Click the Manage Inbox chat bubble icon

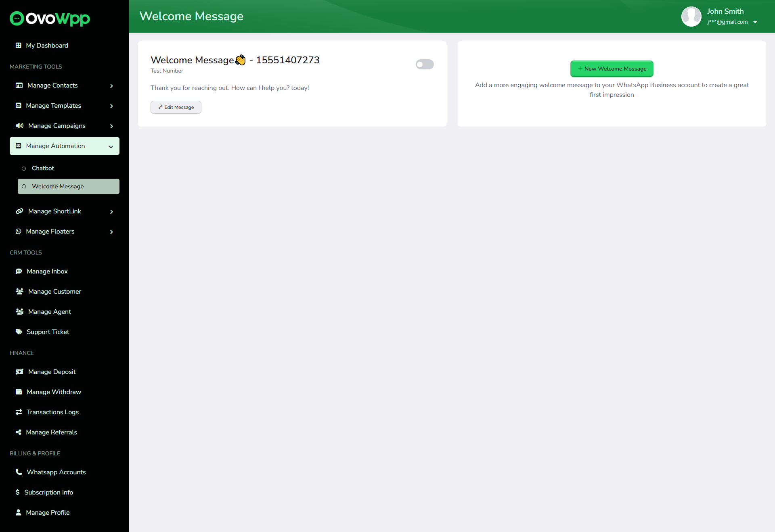pos(19,271)
